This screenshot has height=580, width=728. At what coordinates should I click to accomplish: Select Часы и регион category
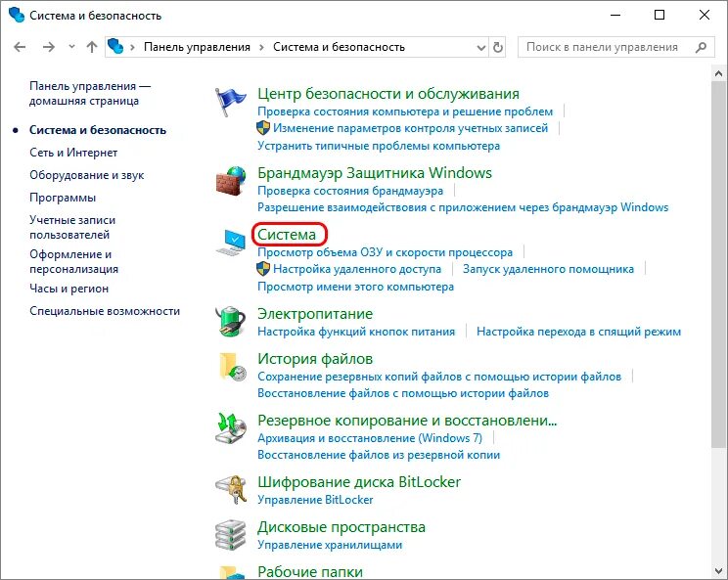click(x=68, y=289)
